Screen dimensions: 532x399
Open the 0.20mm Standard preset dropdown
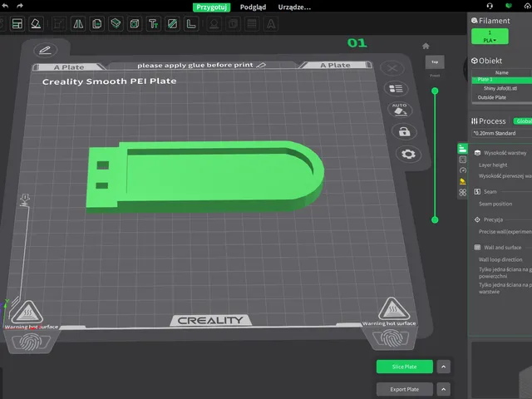[x=502, y=133]
